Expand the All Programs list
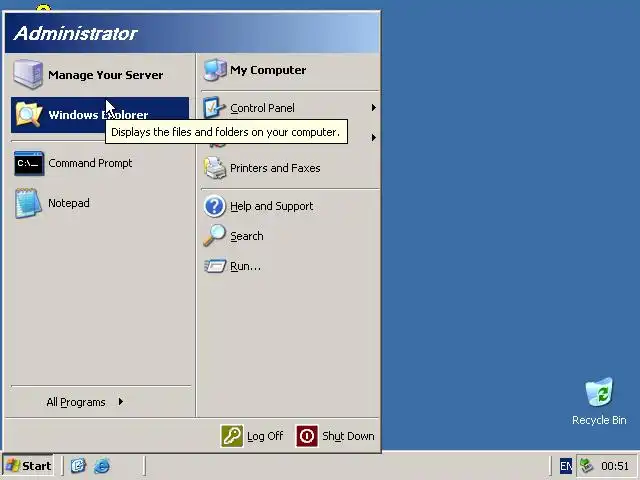 [x=84, y=402]
